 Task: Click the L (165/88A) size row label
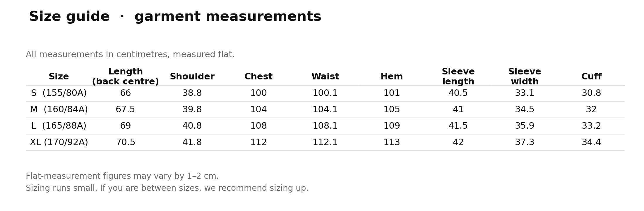tap(59, 126)
